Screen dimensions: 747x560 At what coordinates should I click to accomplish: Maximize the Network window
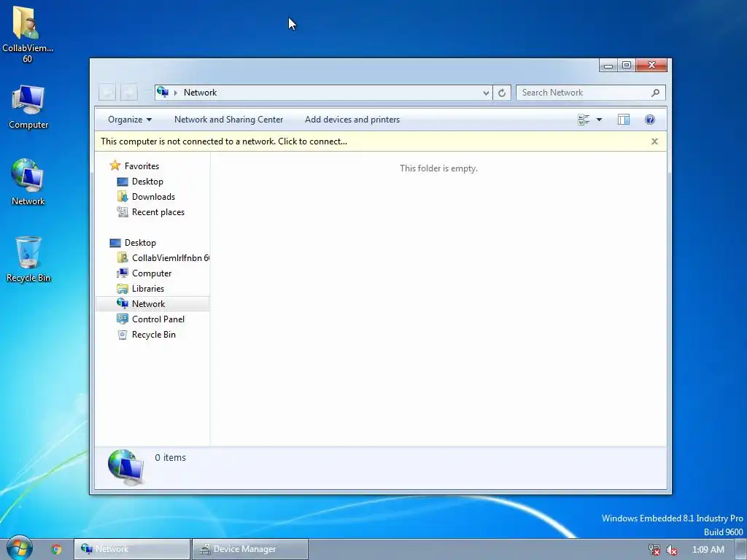click(627, 65)
